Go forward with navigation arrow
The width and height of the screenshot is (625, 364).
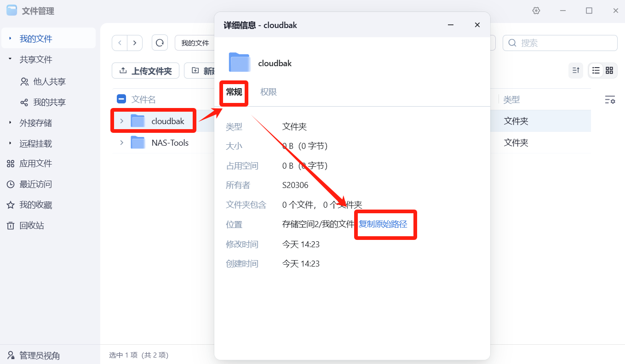click(x=134, y=43)
